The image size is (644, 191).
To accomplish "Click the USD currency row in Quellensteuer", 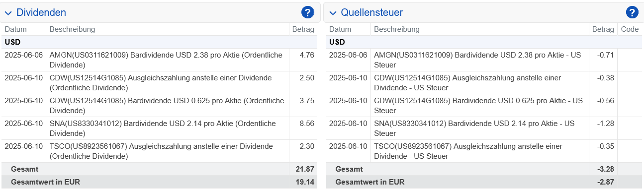I will [x=484, y=42].
